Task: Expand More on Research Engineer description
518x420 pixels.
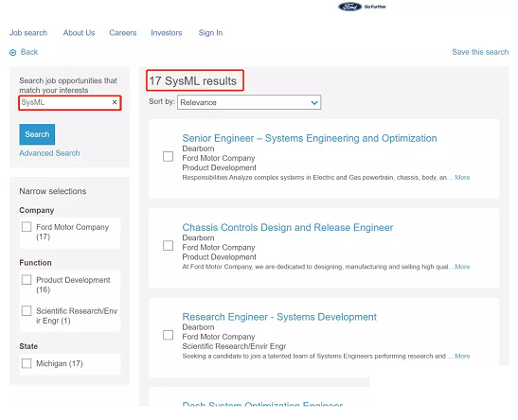Action: pyautogui.click(x=462, y=356)
